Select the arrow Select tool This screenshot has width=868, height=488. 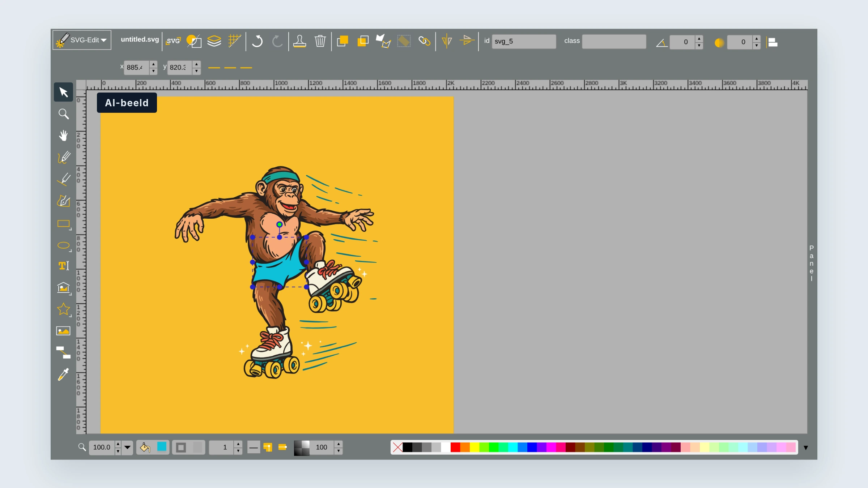click(63, 92)
